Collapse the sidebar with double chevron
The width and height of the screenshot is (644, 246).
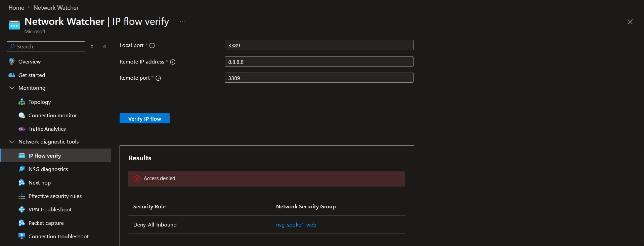pos(104,46)
